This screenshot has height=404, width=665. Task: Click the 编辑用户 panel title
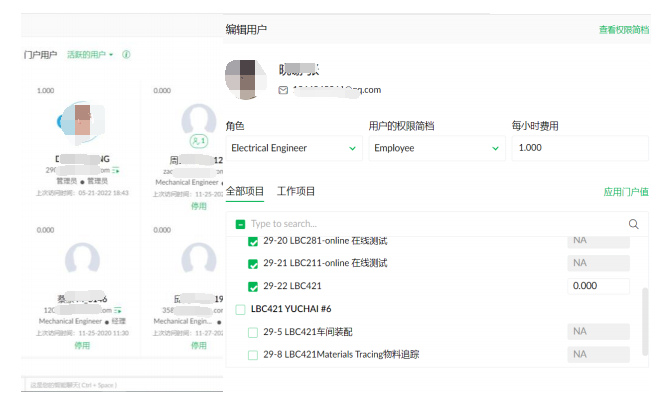(x=246, y=30)
